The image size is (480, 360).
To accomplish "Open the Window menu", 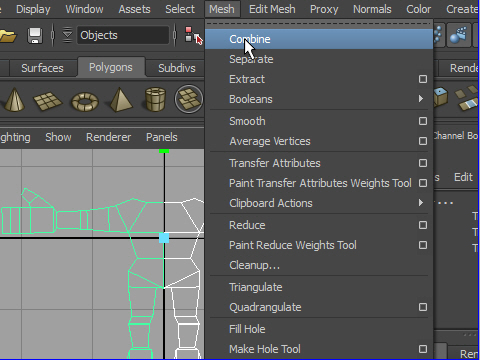I will pos(84,9).
